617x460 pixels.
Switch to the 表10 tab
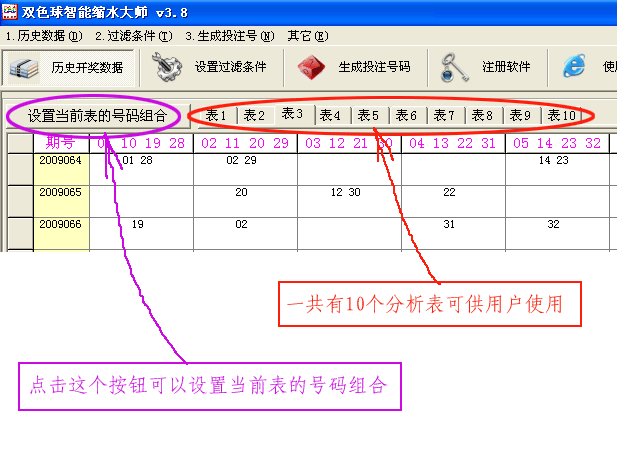pyautogui.click(x=562, y=115)
